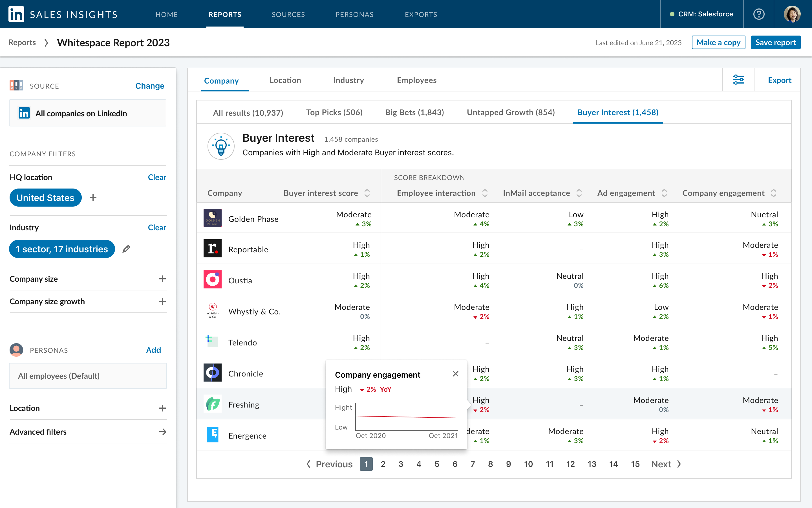This screenshot has height=508, width=812.
Task: Open Advanced filters arrow
Action: (162, 432)
